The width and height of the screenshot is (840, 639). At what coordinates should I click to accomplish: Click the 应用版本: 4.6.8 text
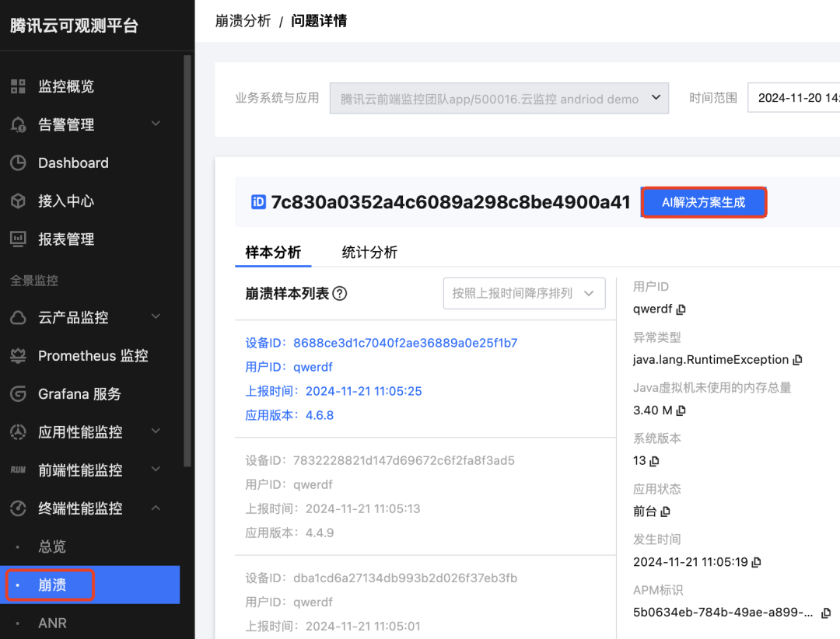pyautogui.click(x=289, y=415)
